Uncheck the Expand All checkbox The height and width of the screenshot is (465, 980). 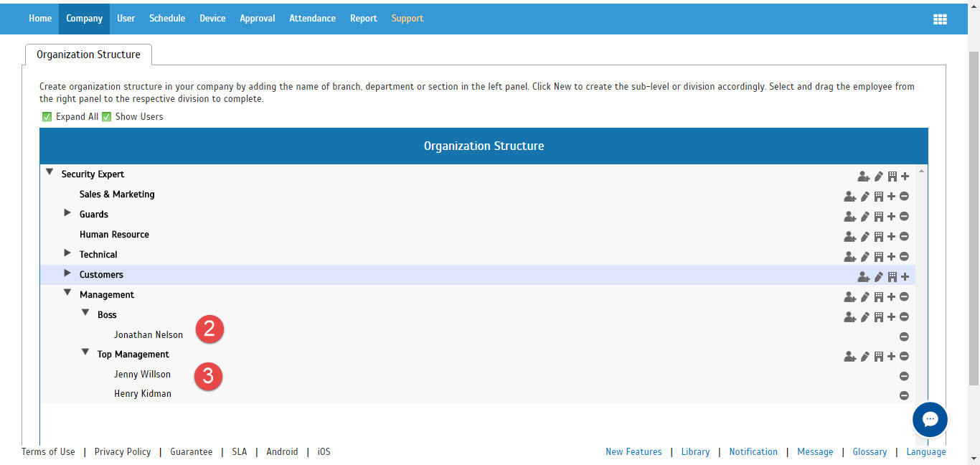click(x=47, y=116)
